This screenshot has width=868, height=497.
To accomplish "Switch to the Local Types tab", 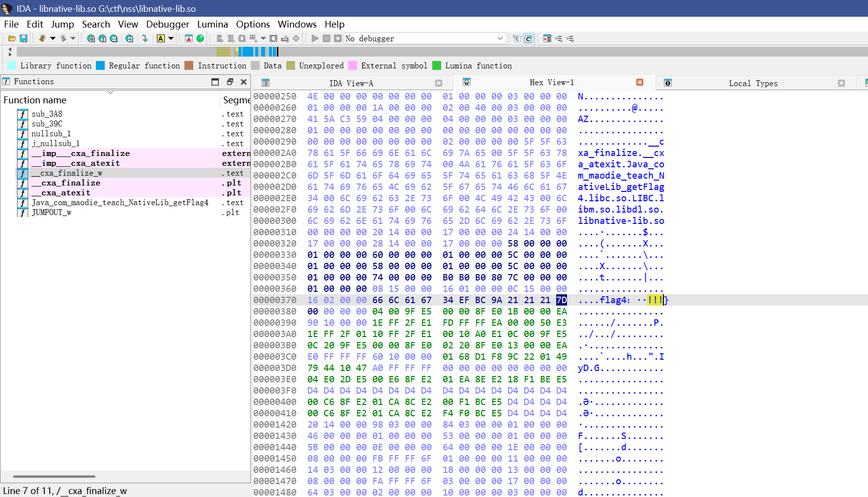I will 753,83.
